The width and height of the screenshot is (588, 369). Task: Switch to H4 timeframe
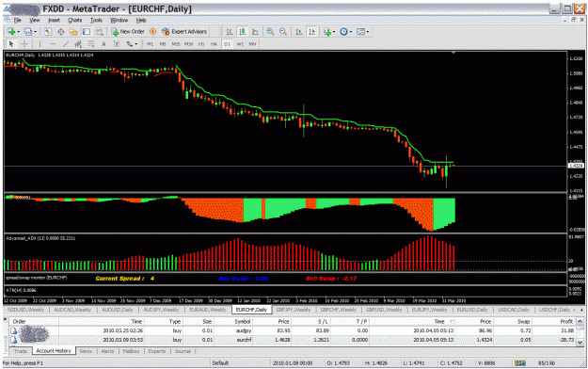215,44
